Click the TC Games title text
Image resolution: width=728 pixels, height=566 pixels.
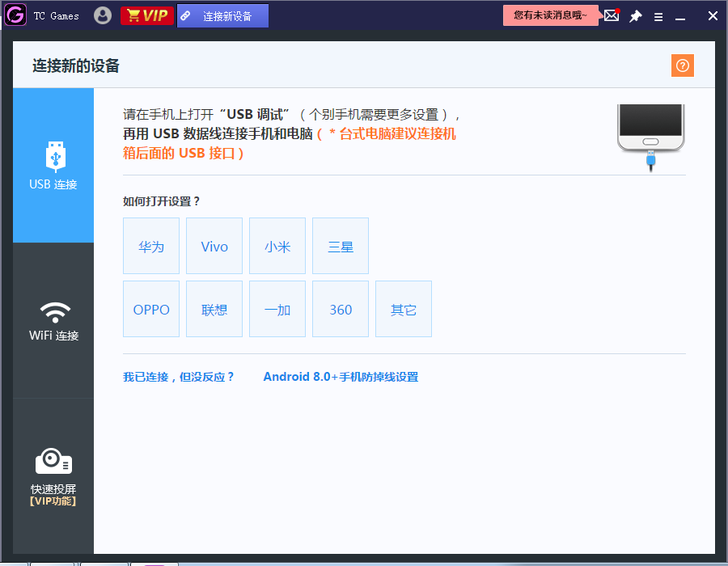click(x=56, y=16)
